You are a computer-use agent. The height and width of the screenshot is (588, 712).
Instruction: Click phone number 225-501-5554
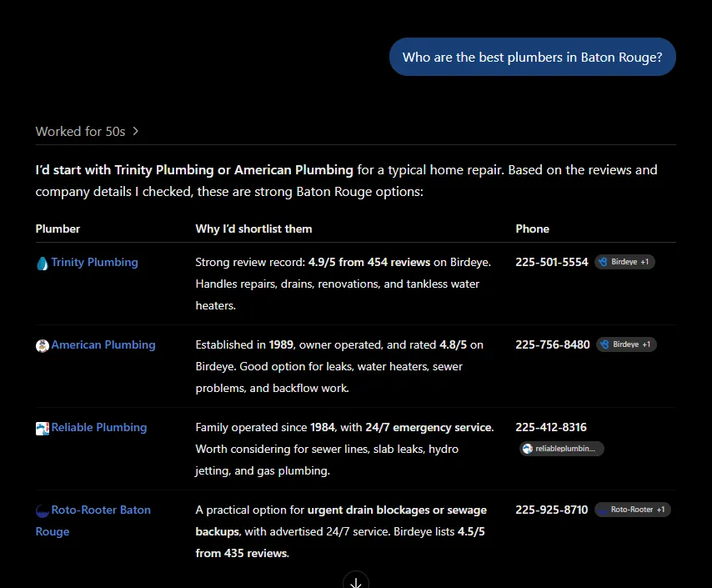click(551, 262)
